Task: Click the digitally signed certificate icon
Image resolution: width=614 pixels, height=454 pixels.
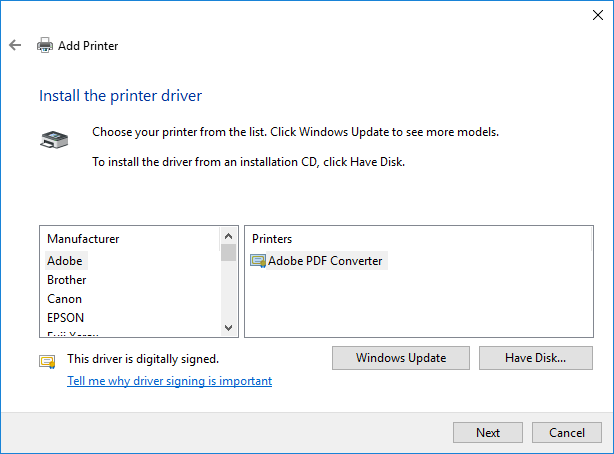Action: click(47, 361)
